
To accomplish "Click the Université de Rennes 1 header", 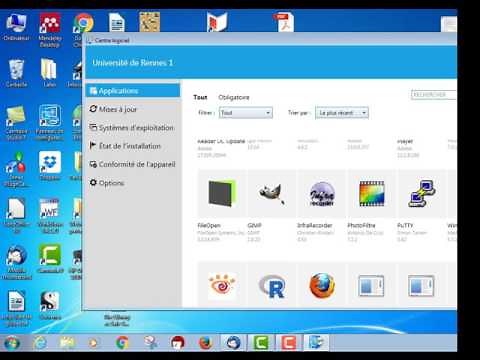I will (x=133, y=63).
